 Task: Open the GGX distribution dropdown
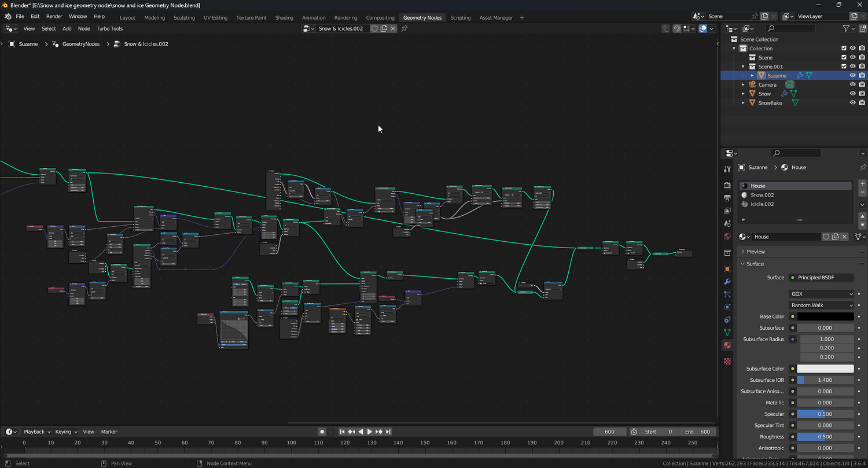[822, 294]
